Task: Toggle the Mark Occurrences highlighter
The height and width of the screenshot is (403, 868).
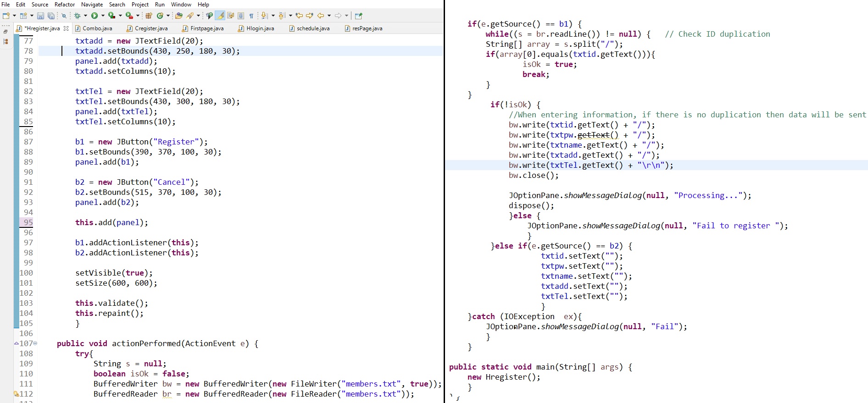Action: [220, 16]
